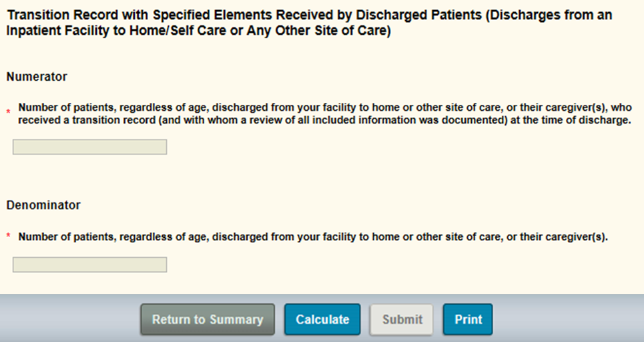Click the Numerator input field
This screenshot has width=644, height=342.
pos(89,147)
